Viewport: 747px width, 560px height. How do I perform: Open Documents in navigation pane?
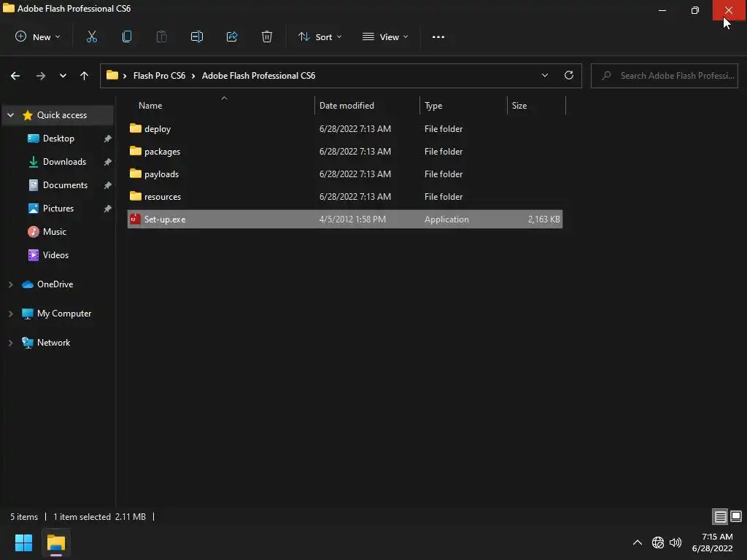(65, 185)
